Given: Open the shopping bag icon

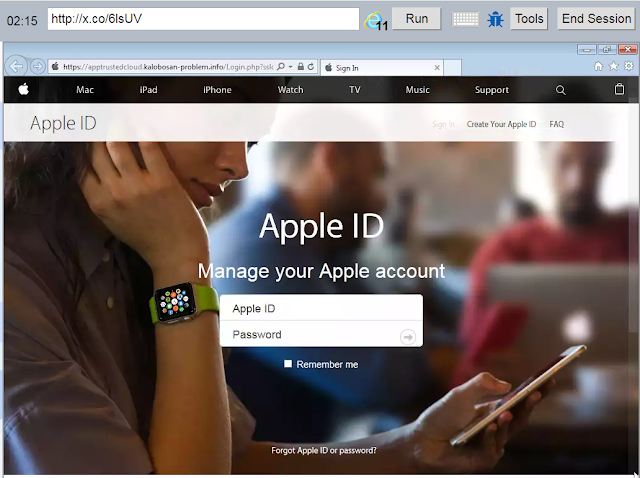Looking at the screenshot, I should [619, 89].
